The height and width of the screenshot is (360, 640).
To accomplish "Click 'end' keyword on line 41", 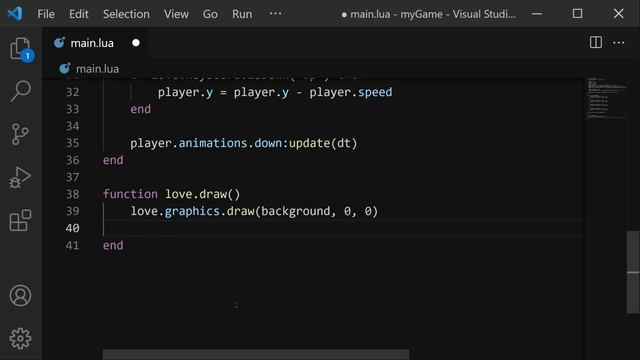I will [x=113, y=245].
